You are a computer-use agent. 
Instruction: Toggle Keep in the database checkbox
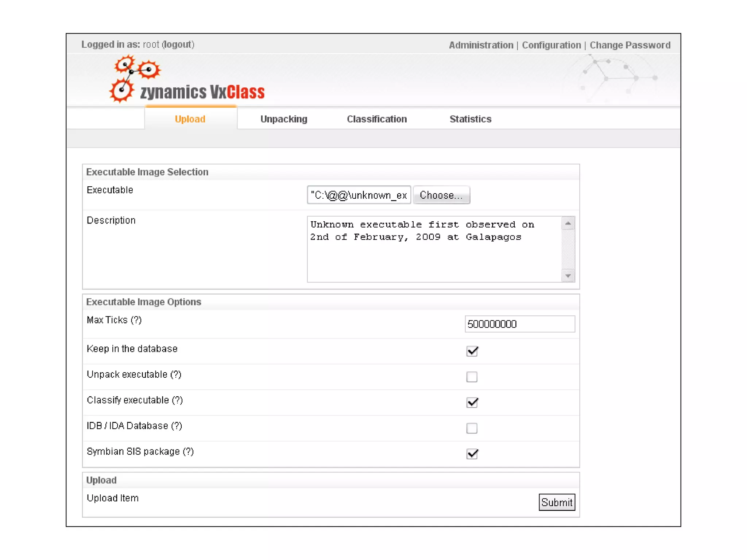click(x=472, y=351)
